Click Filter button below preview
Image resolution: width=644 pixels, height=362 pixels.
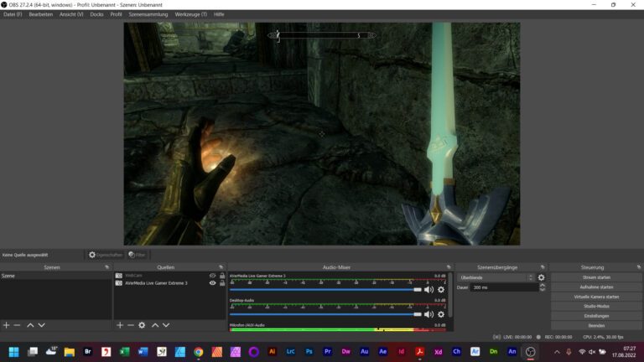[x=137, y=255]
